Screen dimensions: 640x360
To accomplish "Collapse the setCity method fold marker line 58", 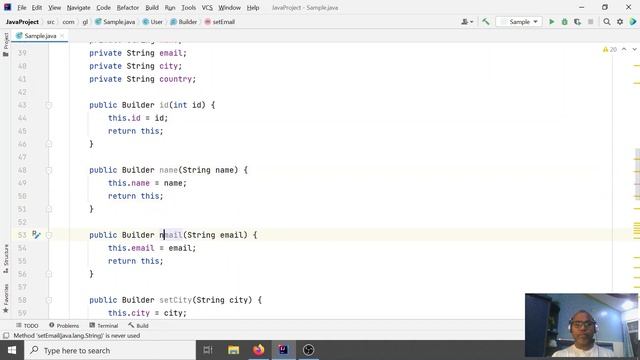I will (x=49, y=300).
